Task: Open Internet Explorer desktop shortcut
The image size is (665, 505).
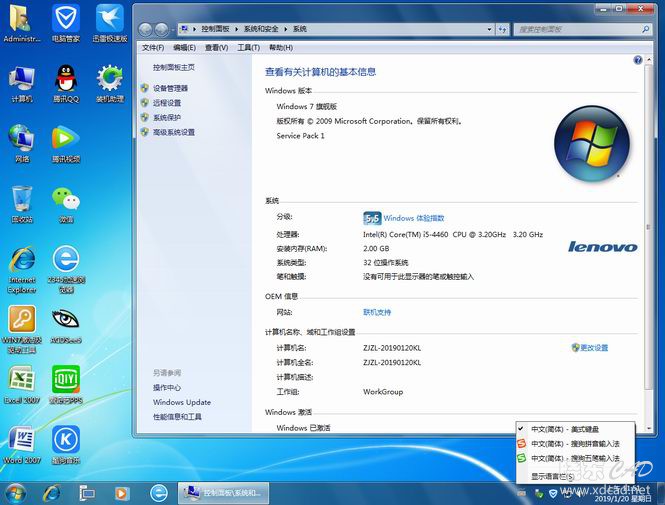Action: point(21,270)
